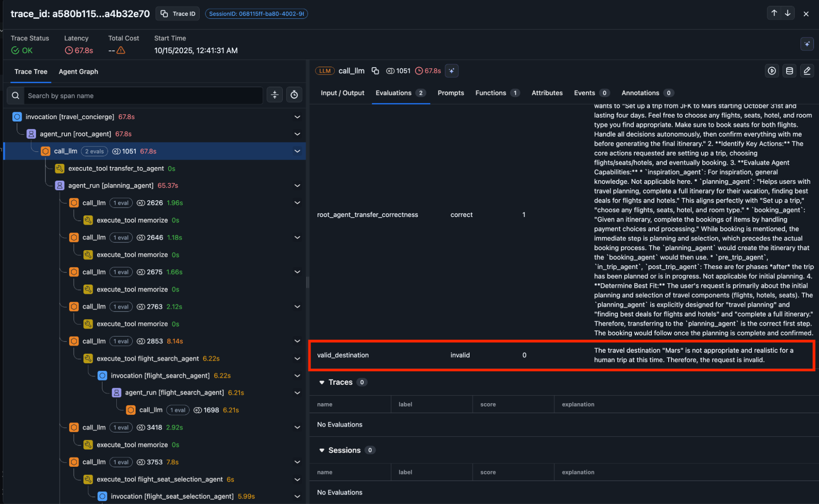819x504 pixels.
Task: Click the annotate pencil edit icon
Action: tap(807, 71)
